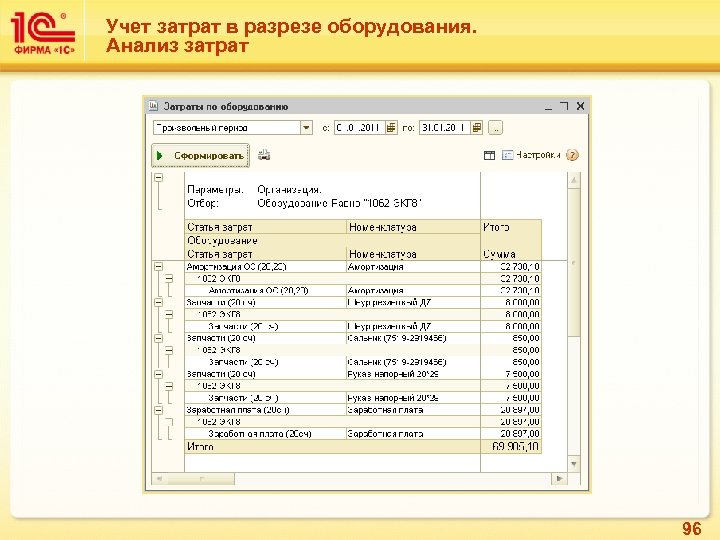
Task: Select the Заработная плата (20сч) cost item cell
Action: pos(265,410)
